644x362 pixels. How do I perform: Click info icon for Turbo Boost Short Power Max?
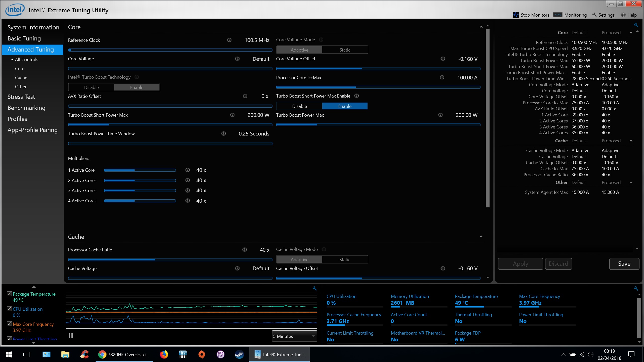(232, 115)
